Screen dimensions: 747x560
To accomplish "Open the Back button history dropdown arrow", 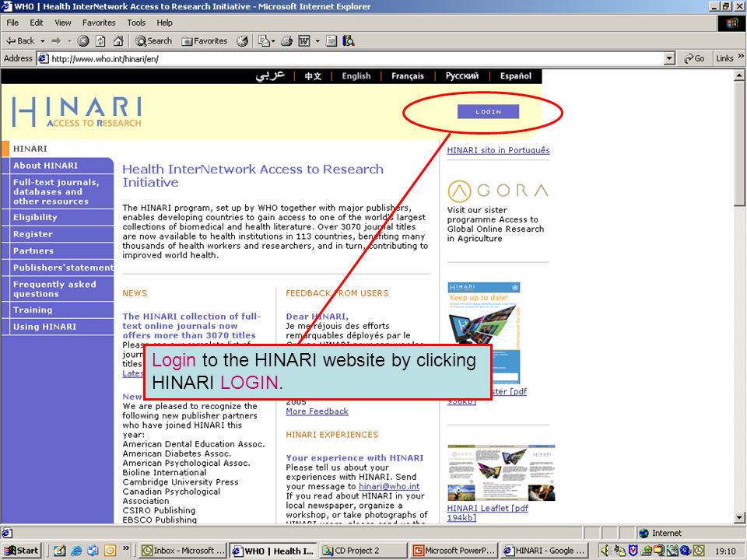I will pyautogui.click(x=42, y=41).
